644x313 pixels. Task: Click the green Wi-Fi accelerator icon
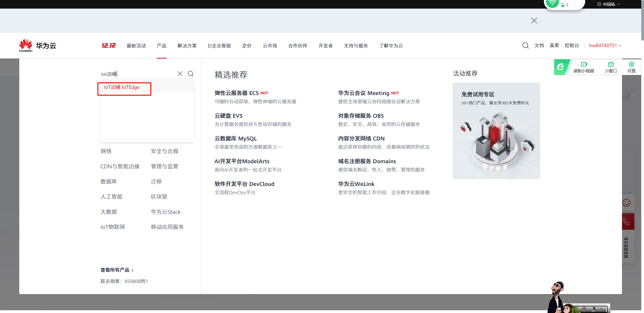click(552, 3)
